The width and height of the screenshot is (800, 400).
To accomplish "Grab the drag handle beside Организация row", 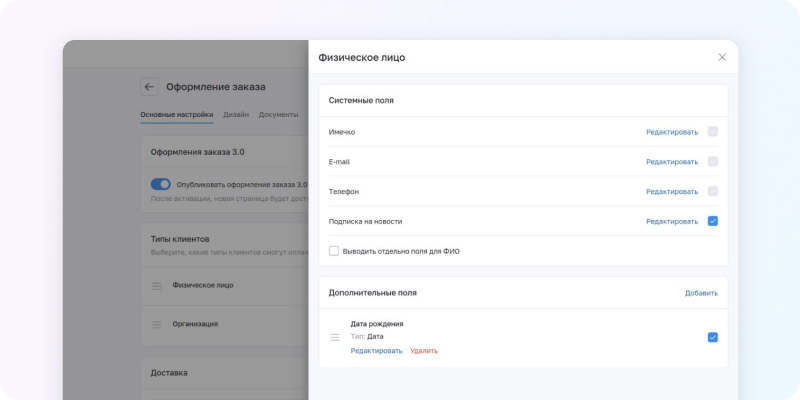I will click(x=157, y=324).
